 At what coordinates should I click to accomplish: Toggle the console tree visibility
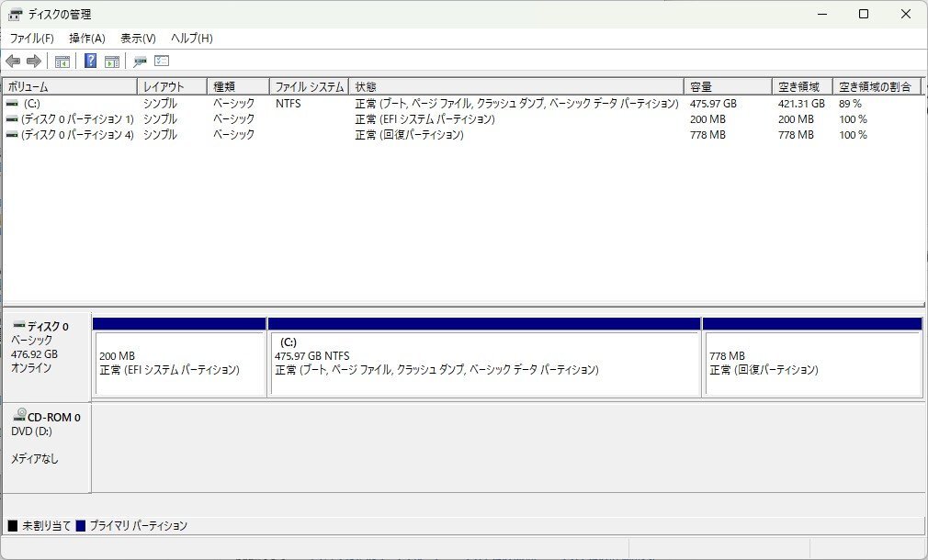pyautogui.click(x=62, y=61)
